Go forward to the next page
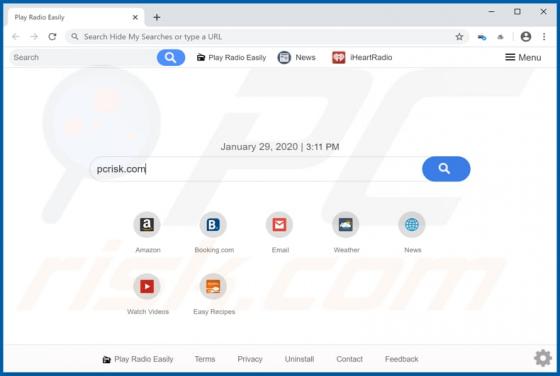The height and width of the screenshot is (376, 560). point(34,36)
